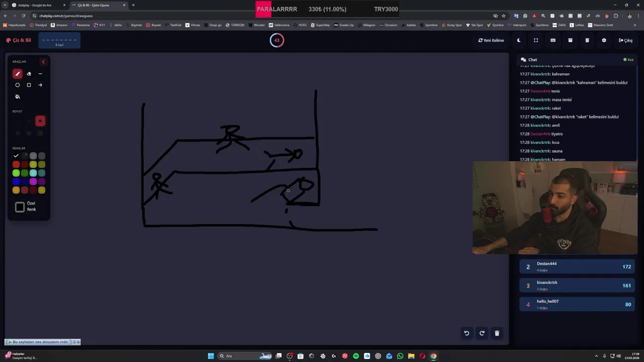Toggle the Kick connection indicator

point(628,60)
